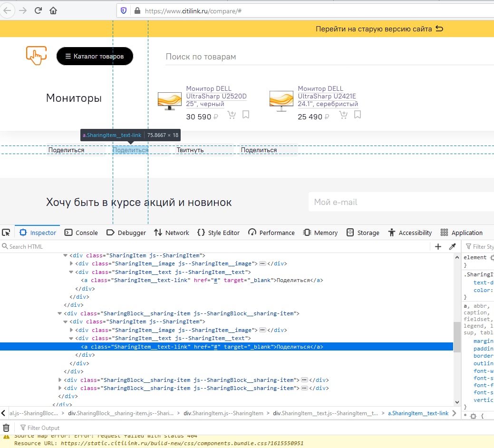The width and height of the screenshot is (494, 448).
Task: Collapse the expanded SharingBlock__sharing-item div
Action: 59,313
